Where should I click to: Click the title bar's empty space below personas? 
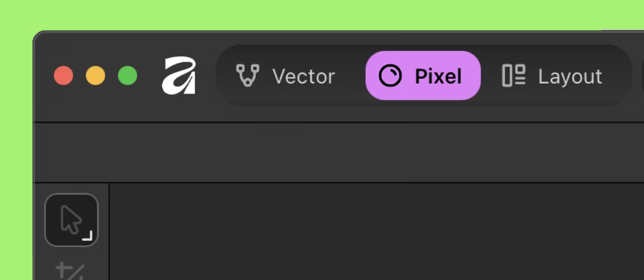point(377,114)
